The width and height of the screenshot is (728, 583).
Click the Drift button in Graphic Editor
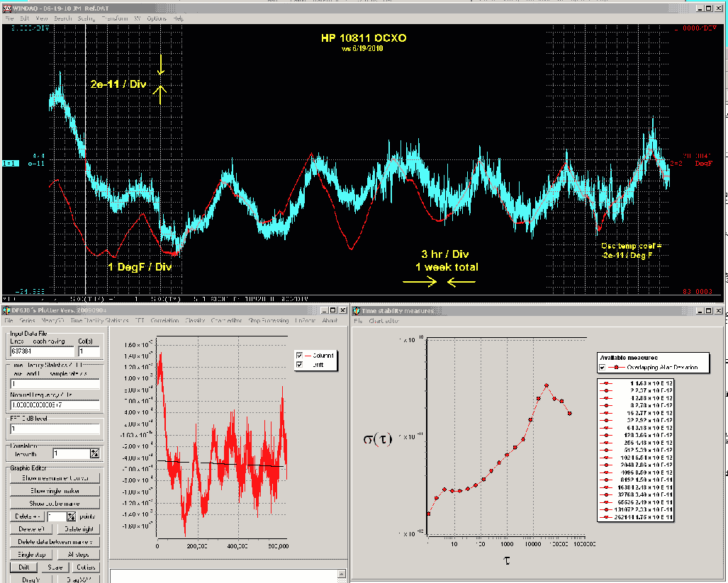[x=23, y=567]
